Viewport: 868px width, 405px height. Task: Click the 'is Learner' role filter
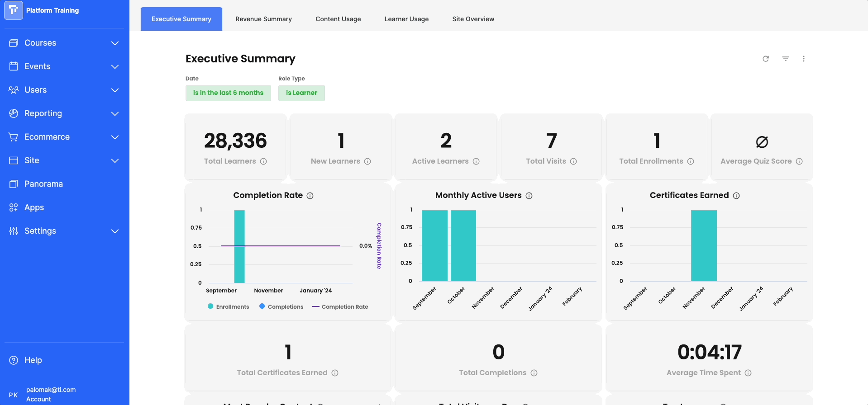(301, 93)
